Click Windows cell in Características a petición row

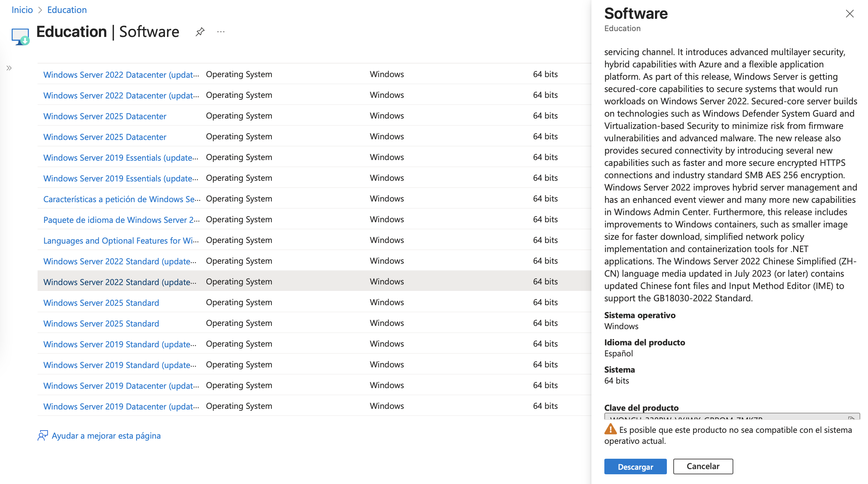coord(386,199)
